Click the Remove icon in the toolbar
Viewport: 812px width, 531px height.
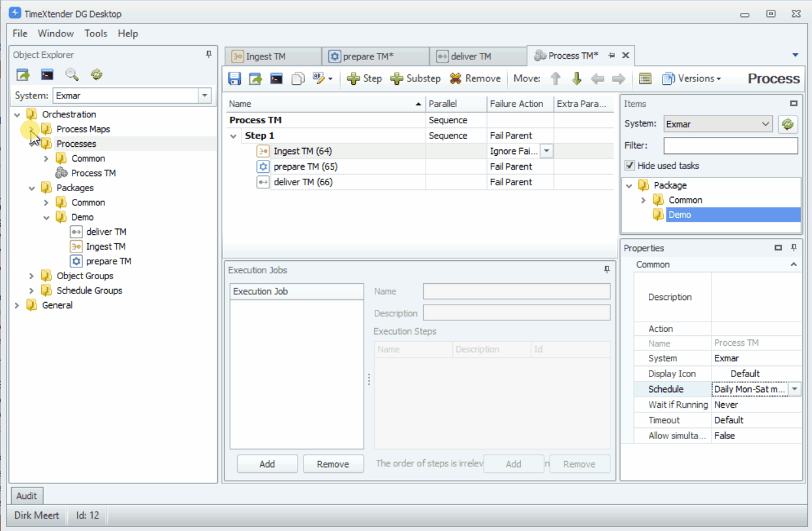coord(457,78)
